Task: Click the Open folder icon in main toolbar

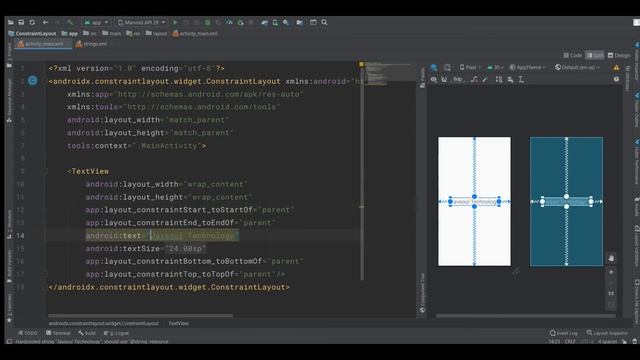Action: [x=11, y=22]
